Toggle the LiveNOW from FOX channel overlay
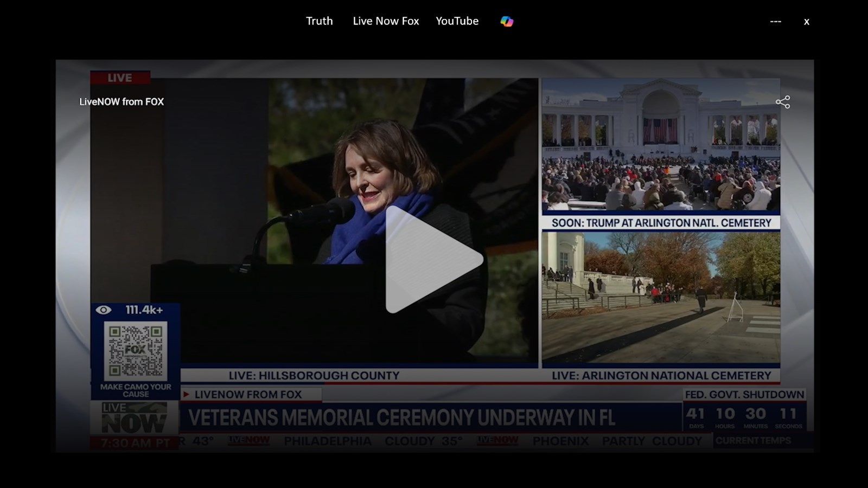 coord(122,102)
